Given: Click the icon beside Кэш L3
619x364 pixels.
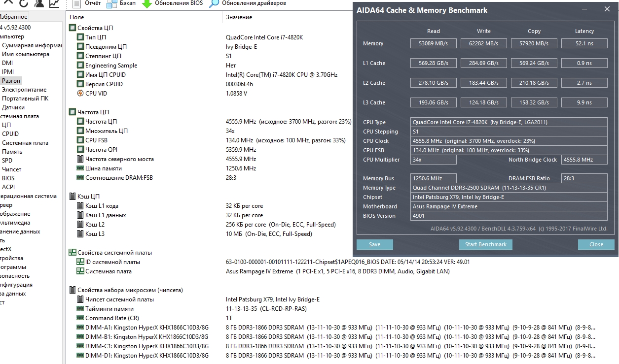Looking at the screenshot, I should click(80, 234).
